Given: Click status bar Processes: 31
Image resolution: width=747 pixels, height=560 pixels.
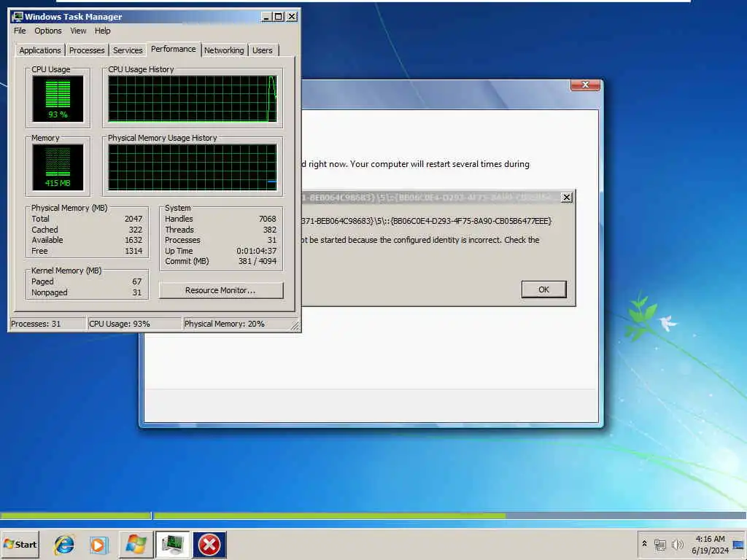Looking at the screenshot, I should [47, 324].
